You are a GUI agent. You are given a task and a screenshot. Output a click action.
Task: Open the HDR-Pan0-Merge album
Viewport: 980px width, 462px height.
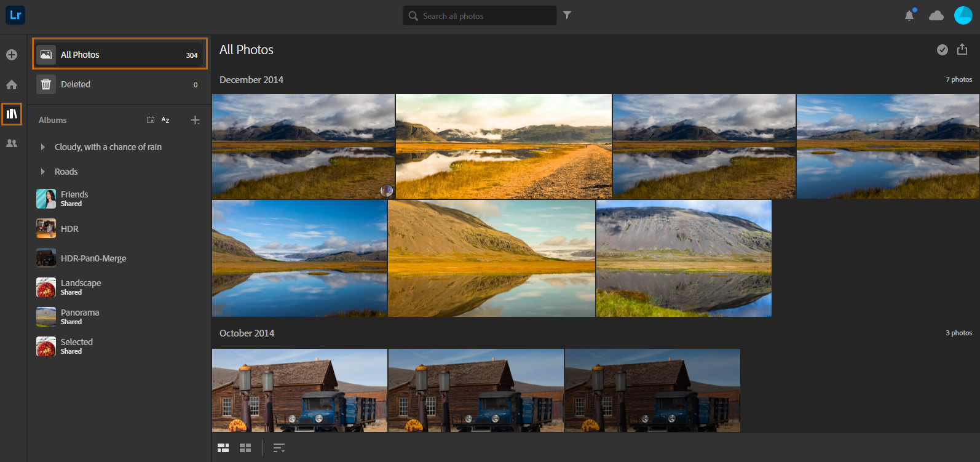(120, 258)
